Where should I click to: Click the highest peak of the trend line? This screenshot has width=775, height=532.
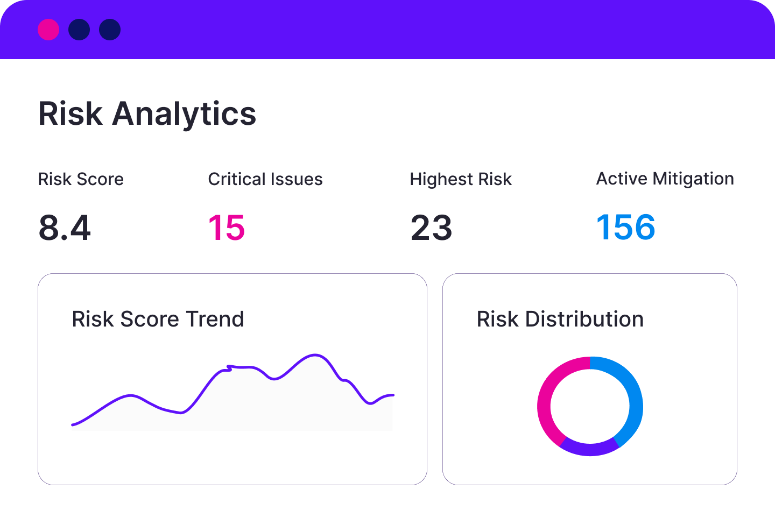(x=314, y=355)
